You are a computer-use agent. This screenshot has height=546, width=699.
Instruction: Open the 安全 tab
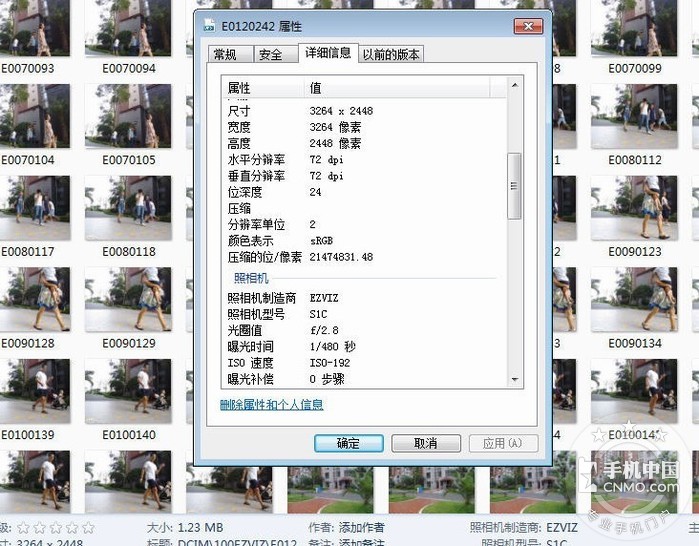[270, 55]
